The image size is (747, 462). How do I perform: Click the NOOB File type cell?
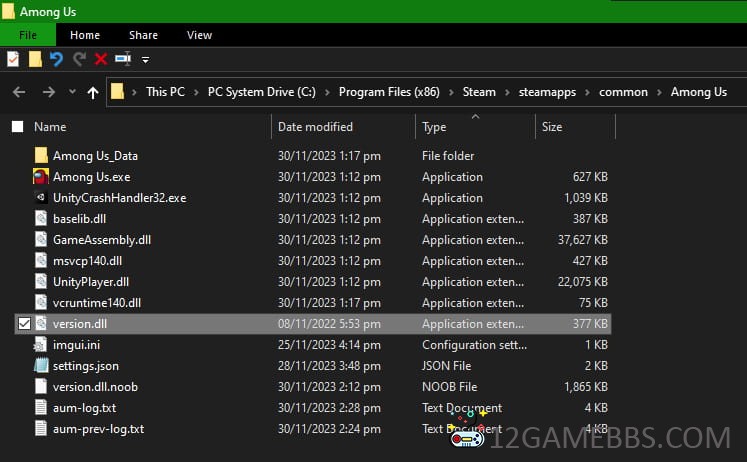pos(450,387)
